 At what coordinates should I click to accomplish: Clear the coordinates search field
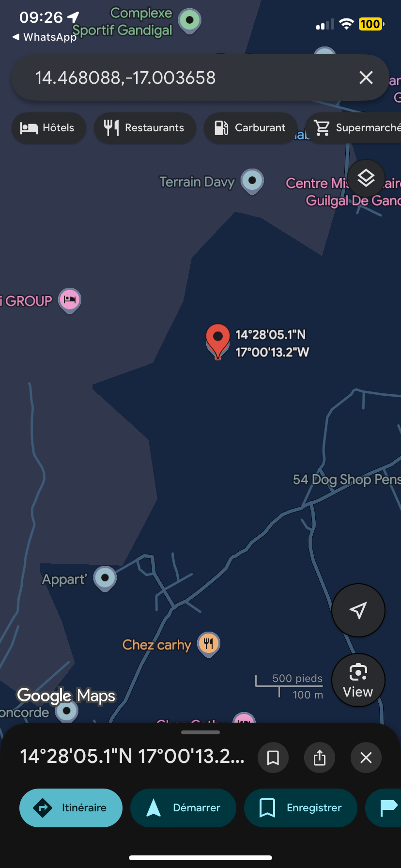366,77
